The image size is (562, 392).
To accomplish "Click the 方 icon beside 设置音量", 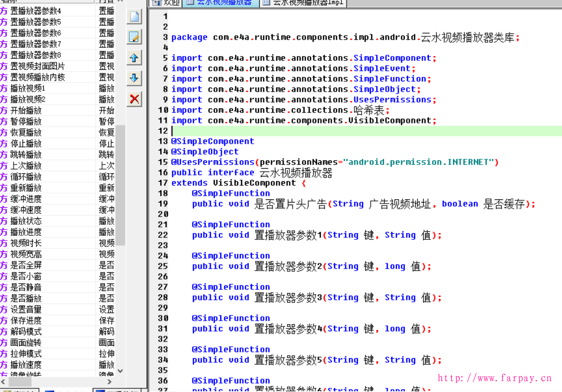I will [x=4, y=309].
